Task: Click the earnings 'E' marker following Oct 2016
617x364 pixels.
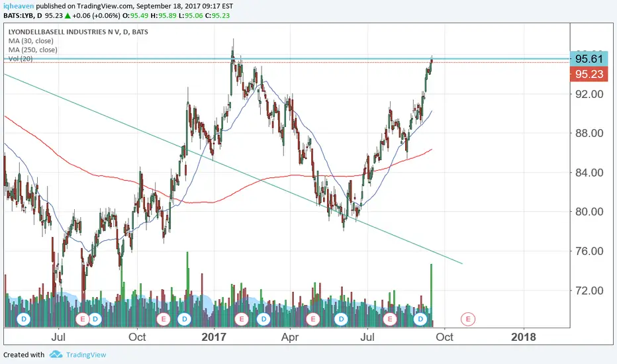Action: [x=164, y=319]
